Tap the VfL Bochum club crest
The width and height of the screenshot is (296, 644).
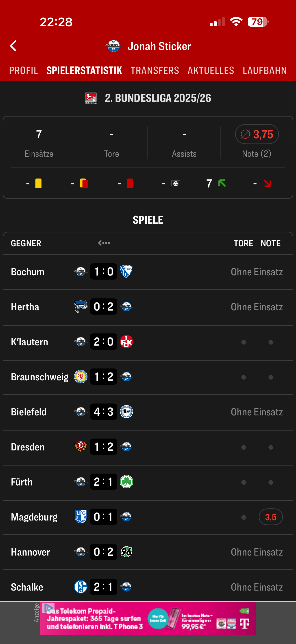[126, 271]
